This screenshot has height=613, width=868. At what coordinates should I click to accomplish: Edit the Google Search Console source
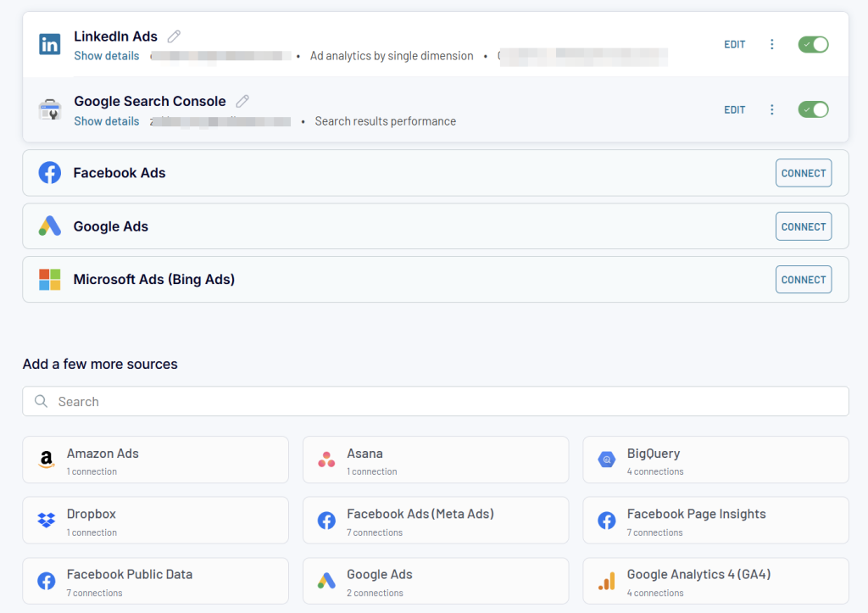point(735,109)
